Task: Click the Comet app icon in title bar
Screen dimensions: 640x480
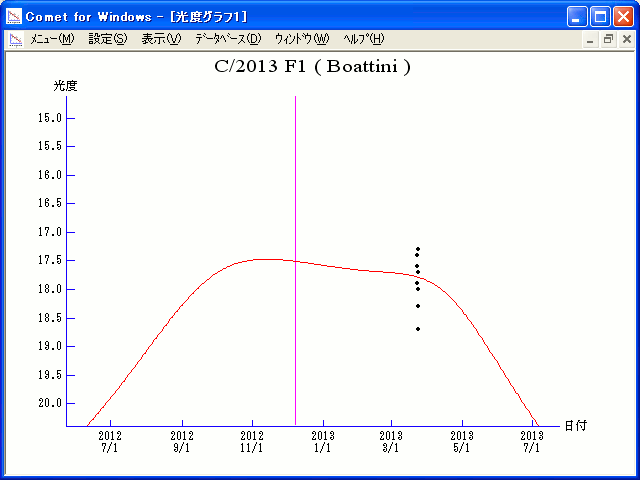Action: [14, 17]
